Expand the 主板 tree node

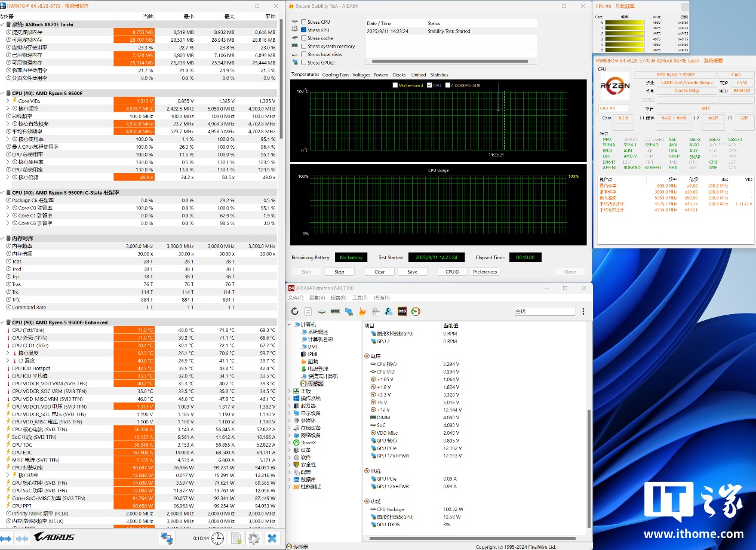[290, 391]
